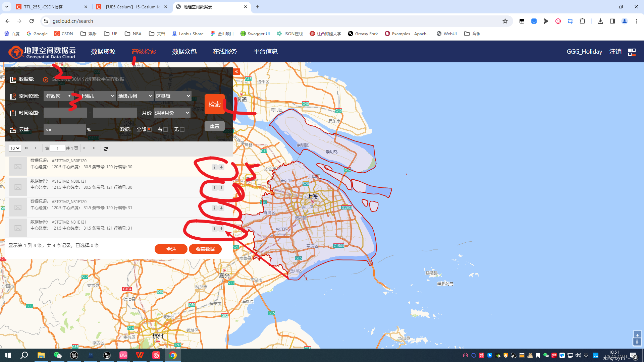
Task: Click refresh icon in results pagination bar
Action: coord(106,149)
